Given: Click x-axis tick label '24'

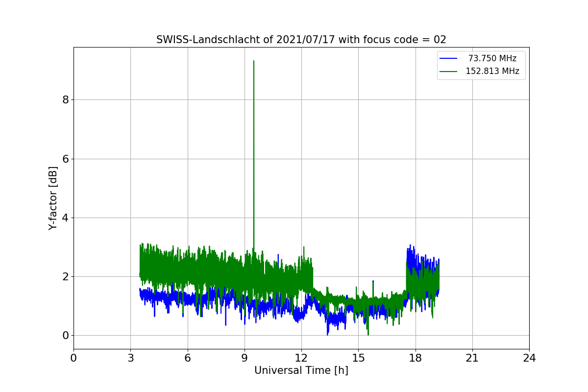Looking at the screenshot, I should 529,358.
